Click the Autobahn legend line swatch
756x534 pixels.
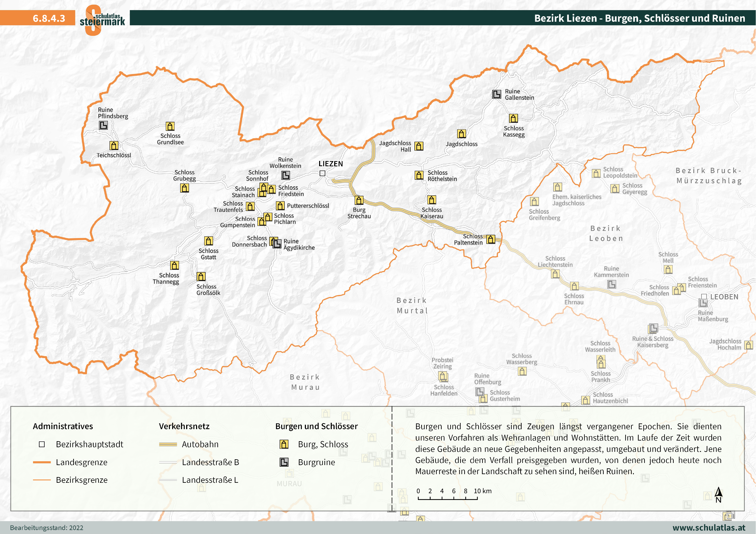click(x=168, y=444)
